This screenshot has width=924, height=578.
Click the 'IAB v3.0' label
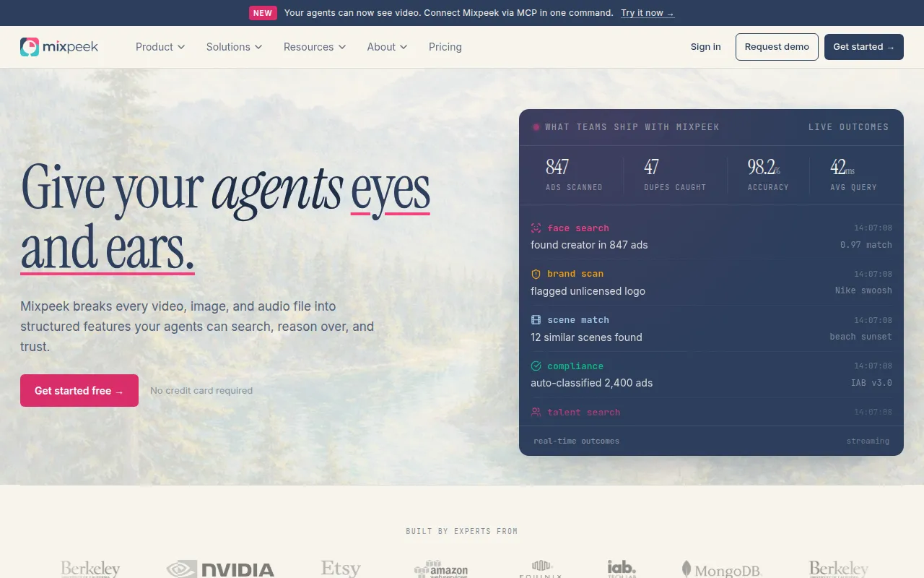[871, 383]
